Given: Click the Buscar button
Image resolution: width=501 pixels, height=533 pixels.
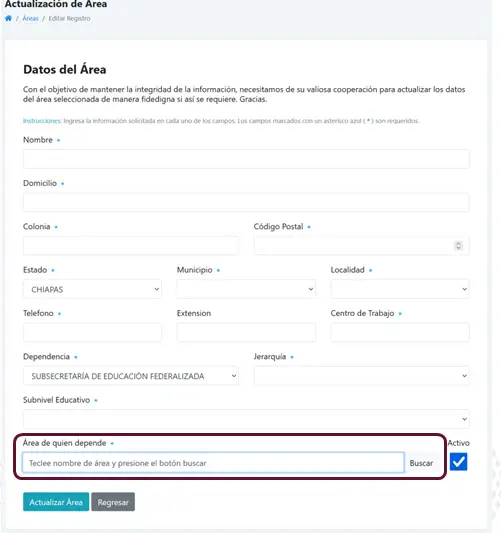Looking at the screenshot, I should click(421, 463).
